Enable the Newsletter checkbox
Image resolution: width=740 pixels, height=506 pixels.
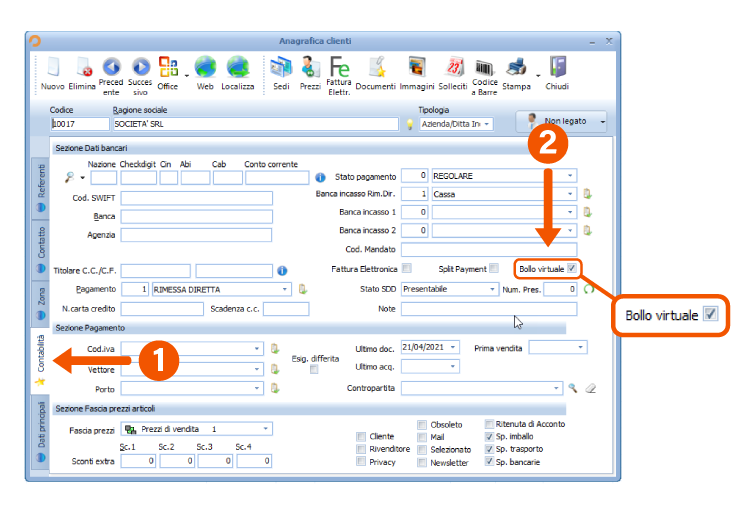coord(422,463)
